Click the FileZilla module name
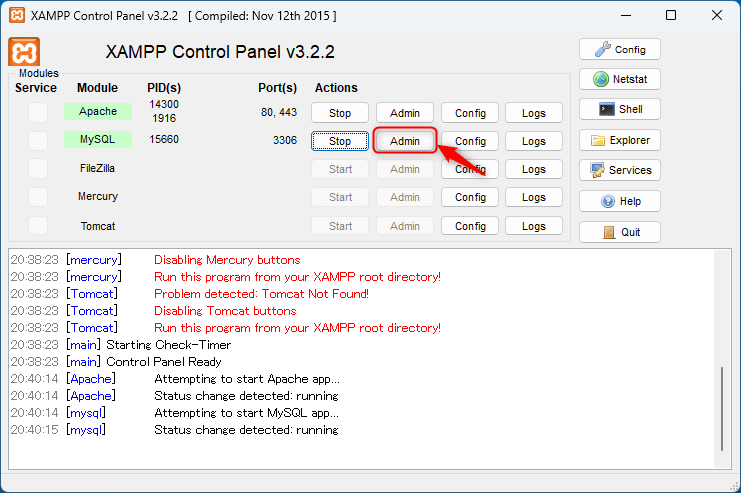Viewport: 741px width, 493px height. tap(97, 168)
